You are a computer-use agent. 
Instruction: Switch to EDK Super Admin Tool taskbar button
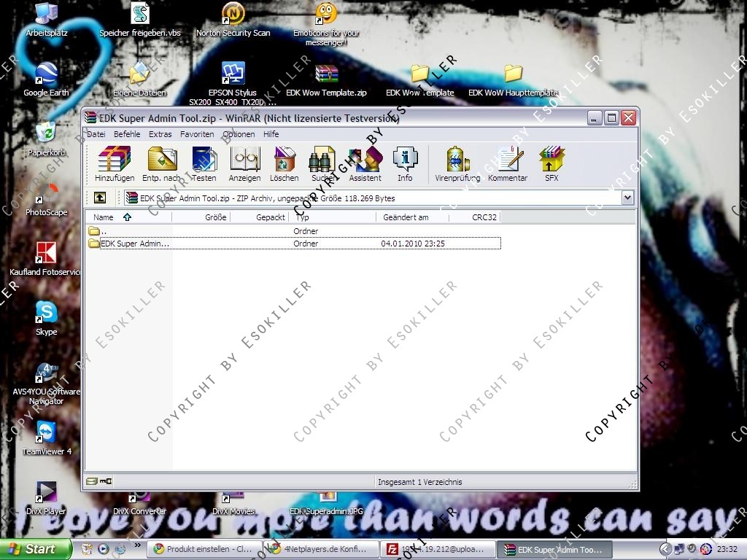tap(555, 550)
